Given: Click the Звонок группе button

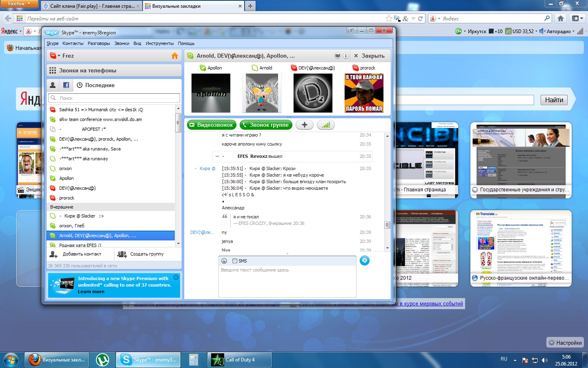Looking at the screenshot, I should (266, 125).
